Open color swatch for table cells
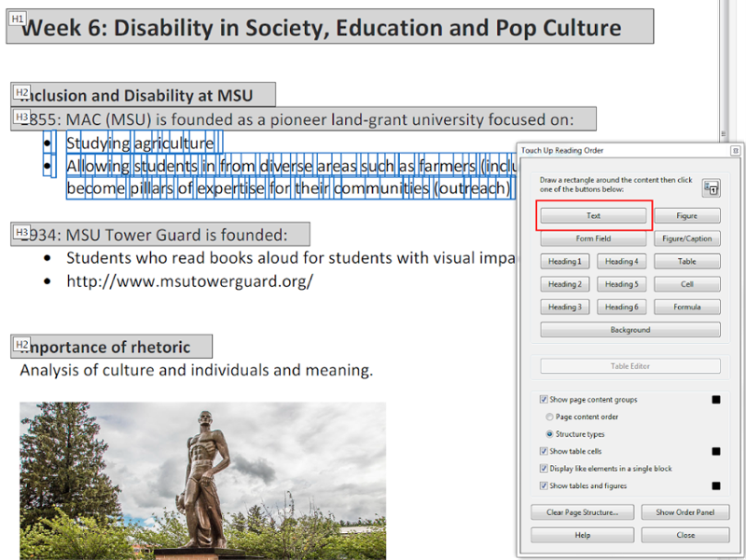The width and height of the screenshot is (746, 560). (716, 451)
